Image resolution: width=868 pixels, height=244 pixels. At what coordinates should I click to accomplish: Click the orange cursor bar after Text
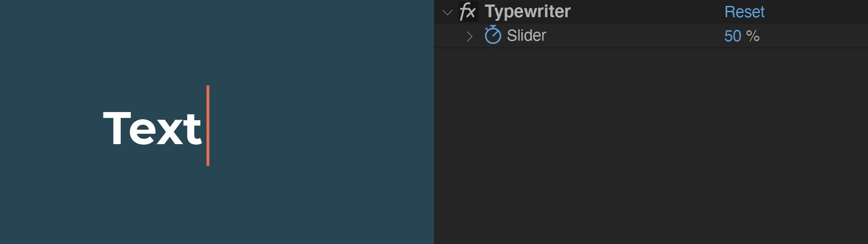click(x=208, y=126)
